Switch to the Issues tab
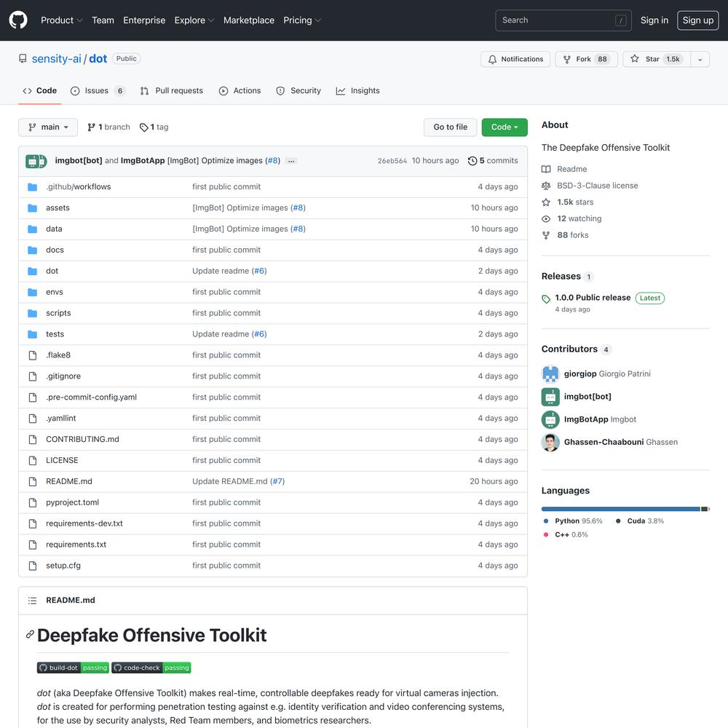This screenshot has height=728, width=728. point(98,90)
